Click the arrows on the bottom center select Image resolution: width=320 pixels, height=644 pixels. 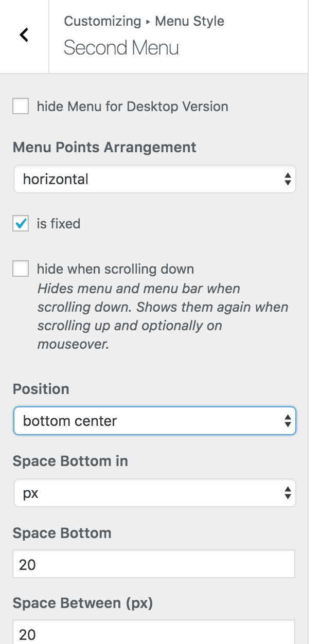pyautogui.click(x=288, y=421)
